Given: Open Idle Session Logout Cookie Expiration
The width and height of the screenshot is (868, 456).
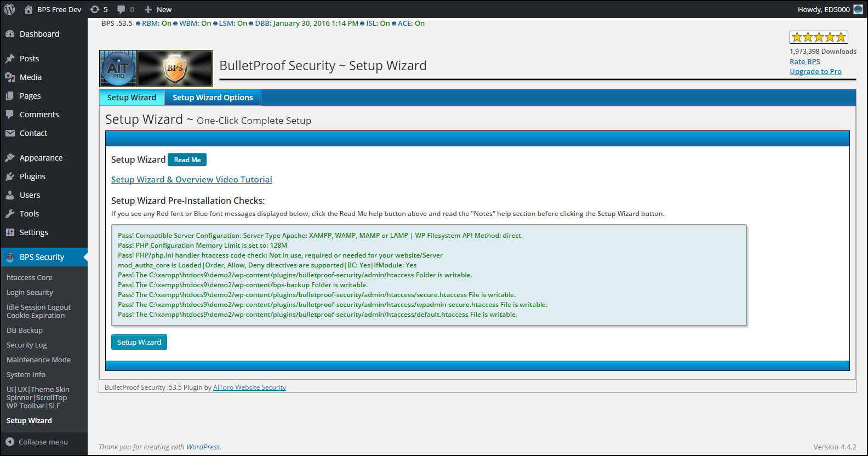Looking at the screenshot, I should coord(38,311).
